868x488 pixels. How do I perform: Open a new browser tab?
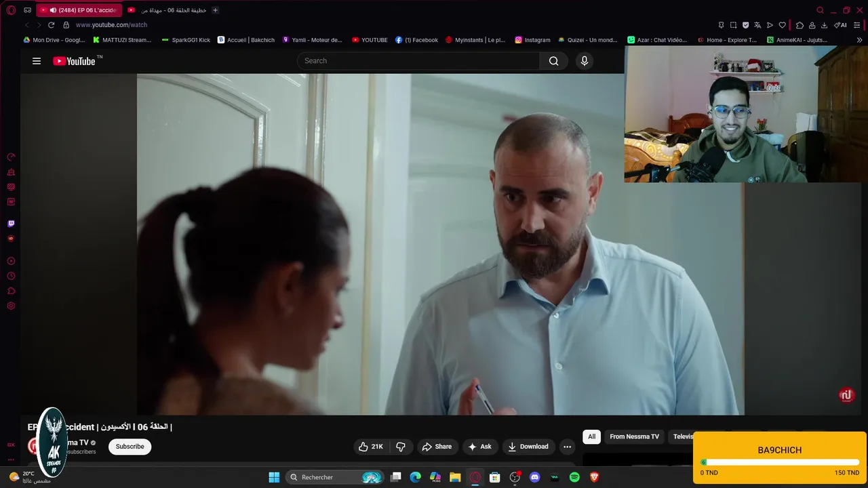[216, 10]
